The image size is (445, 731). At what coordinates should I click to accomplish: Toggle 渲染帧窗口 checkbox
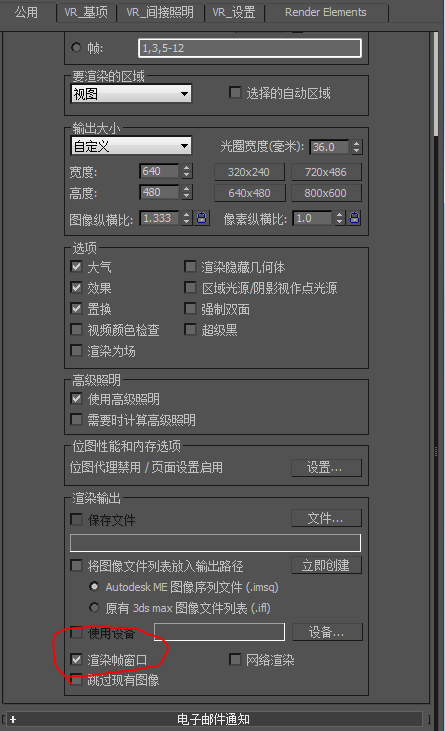[x=76, y=659]
